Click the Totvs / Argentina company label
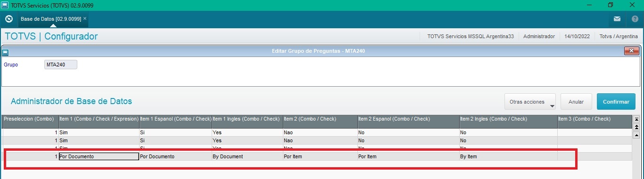 point(619,36)
